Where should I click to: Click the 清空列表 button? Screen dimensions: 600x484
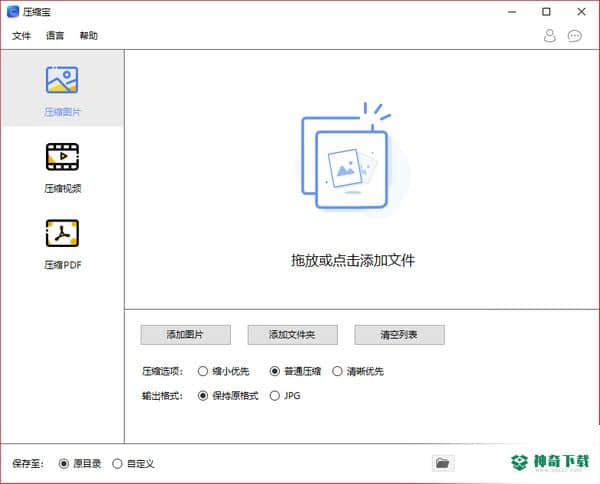tap(399, 335)
